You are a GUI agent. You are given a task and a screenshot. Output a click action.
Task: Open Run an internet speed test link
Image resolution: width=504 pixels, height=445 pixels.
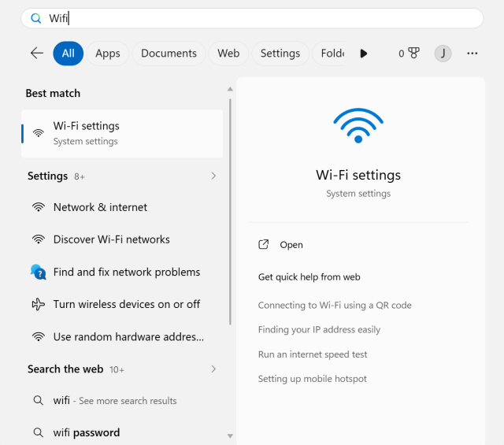point(313,354)
